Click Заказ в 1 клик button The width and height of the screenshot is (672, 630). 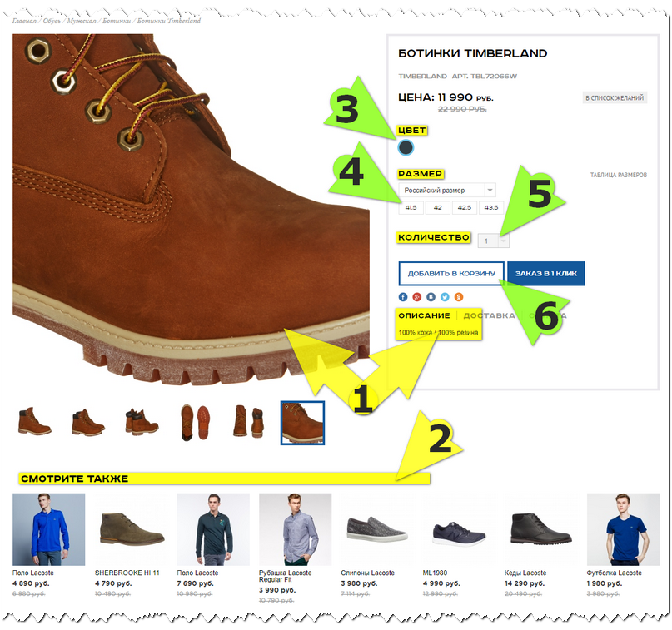pos(546,273)
